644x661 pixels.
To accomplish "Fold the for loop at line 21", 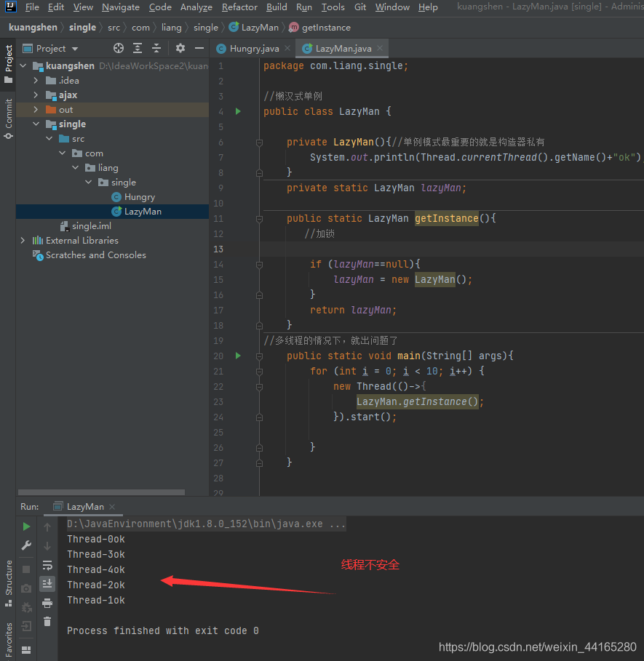I will [x=259, y=372].
